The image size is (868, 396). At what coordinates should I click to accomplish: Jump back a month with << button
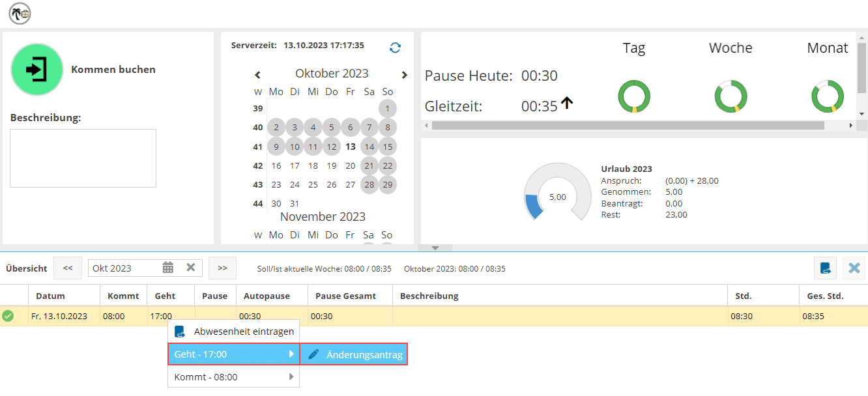click(x=68, y=268)
